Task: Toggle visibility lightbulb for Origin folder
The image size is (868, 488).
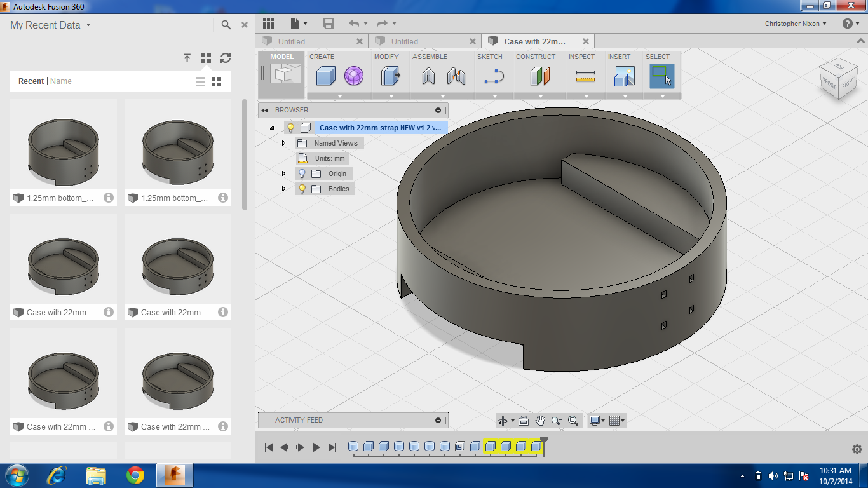Action: coord(302,173)
